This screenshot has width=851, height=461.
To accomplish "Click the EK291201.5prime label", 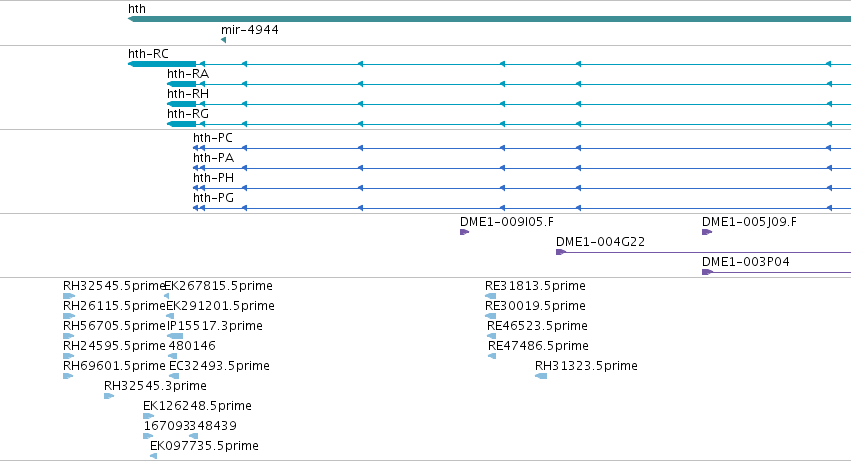I will pyautogui.click(x=220, y=306).
